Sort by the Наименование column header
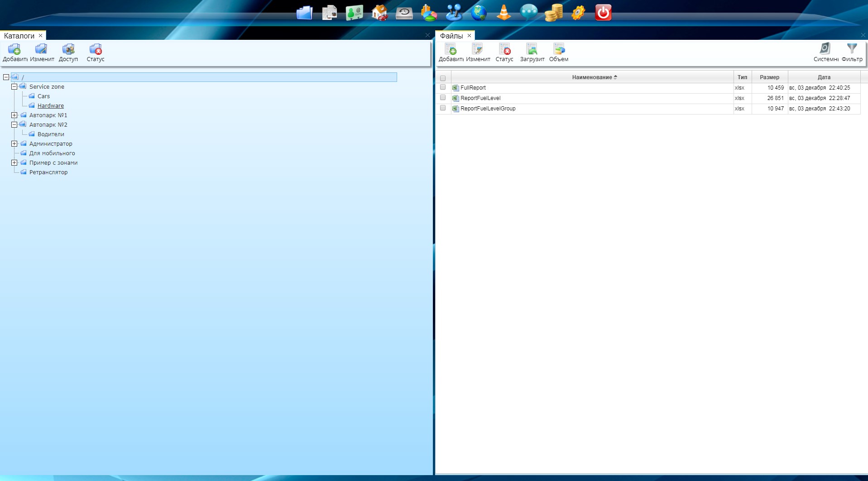This screenshot has width=868, height=481. (x=591, y=77)
